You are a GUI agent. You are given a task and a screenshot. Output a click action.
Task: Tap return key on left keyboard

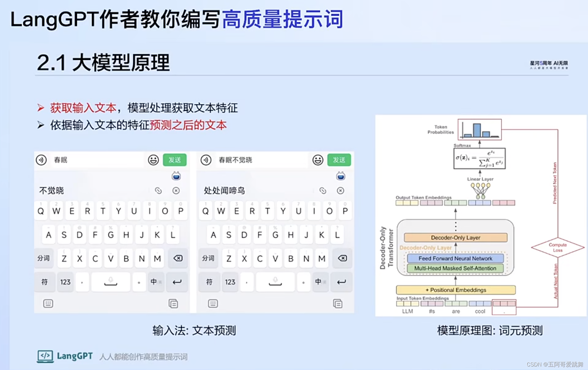(x=177, y=282)
